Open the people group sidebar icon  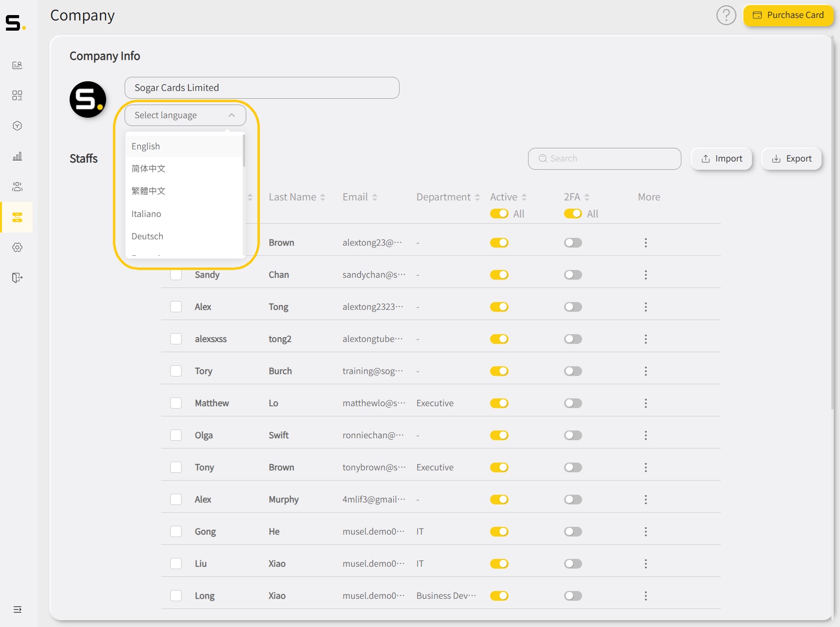pyautogui.click(x=17, y=186)
